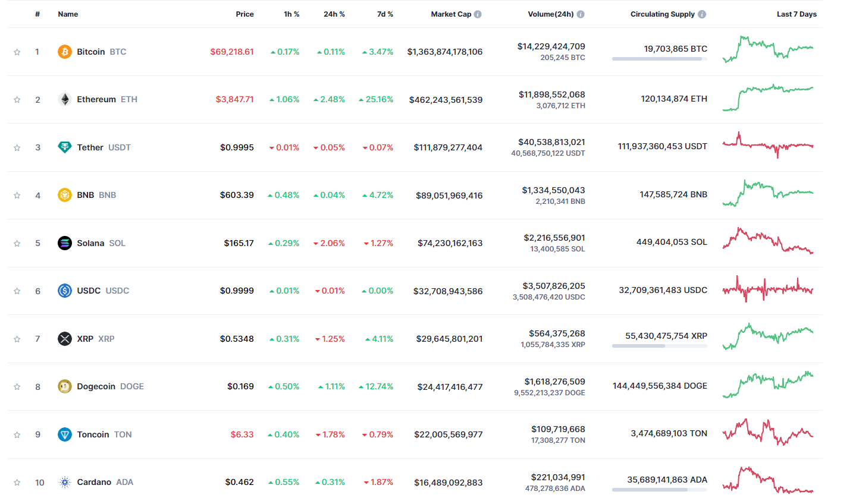The image size is (856, 504).
Task: Click the Bitcoin orange logo icon
Action: pos(65,52)
